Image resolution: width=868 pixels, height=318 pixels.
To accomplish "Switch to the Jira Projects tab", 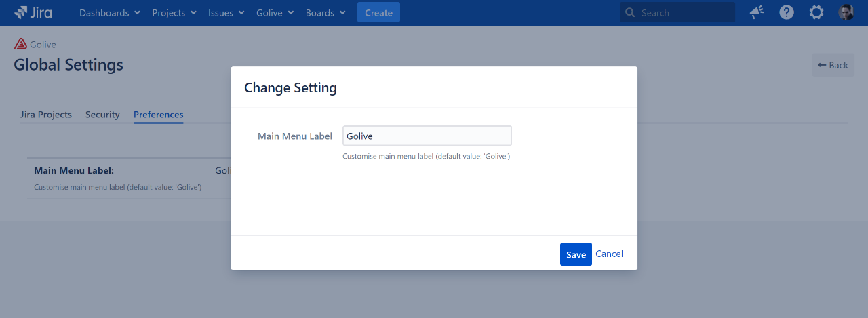I will [x=46, y=115].
